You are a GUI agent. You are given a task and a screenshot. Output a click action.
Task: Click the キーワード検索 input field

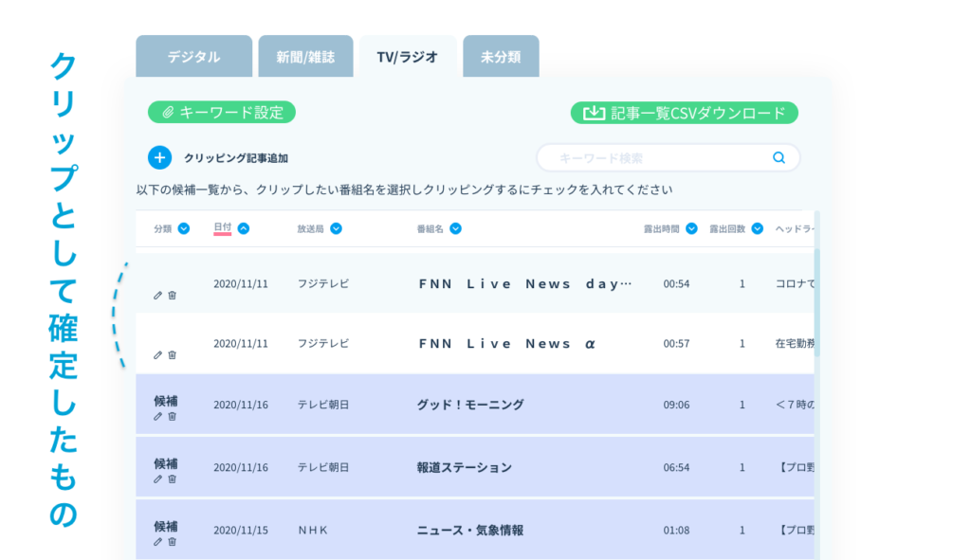[x=654, y=158]
